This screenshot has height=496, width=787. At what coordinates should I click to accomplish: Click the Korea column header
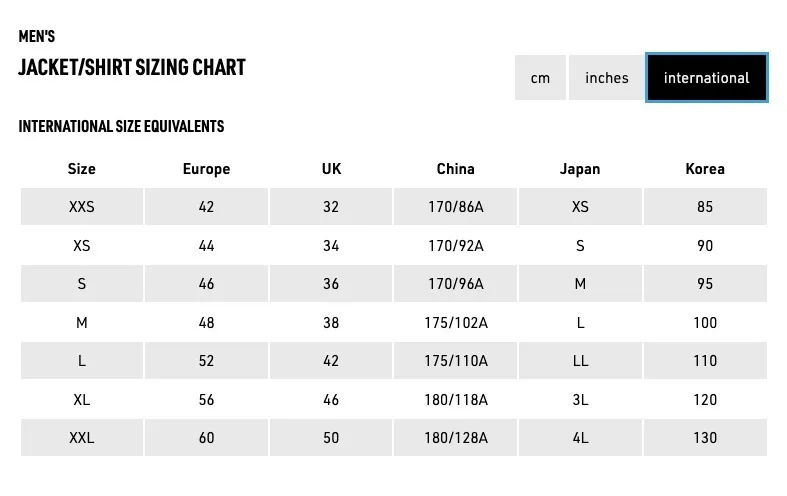click(x=705, y=169)
